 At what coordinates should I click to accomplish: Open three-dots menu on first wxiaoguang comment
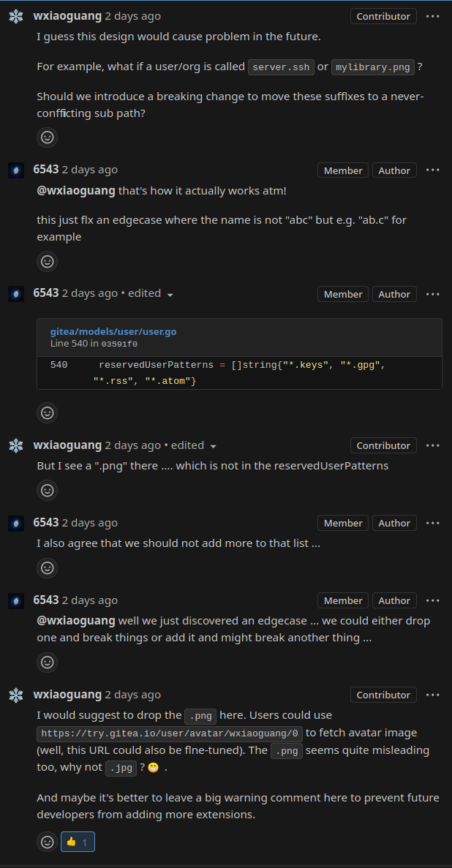[432, 16]
